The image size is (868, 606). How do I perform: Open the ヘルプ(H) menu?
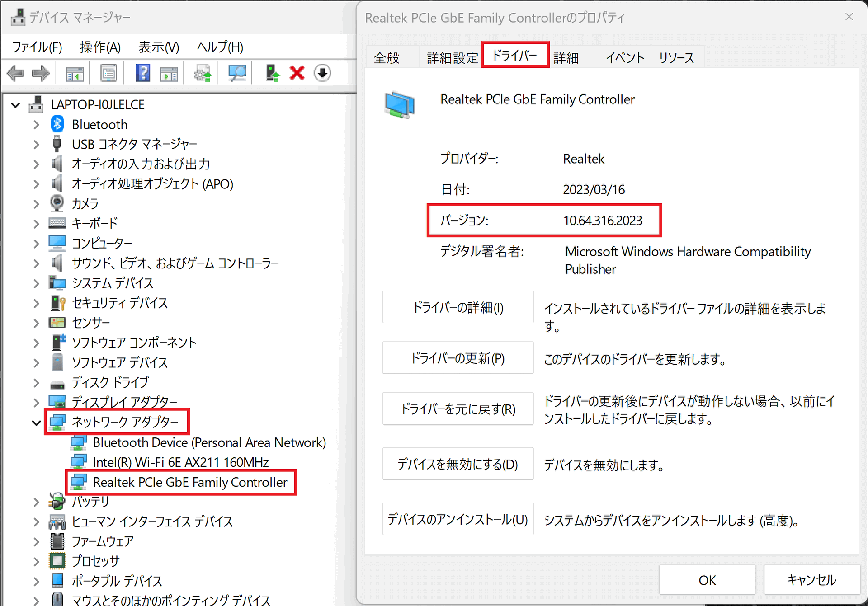(220, 47)
